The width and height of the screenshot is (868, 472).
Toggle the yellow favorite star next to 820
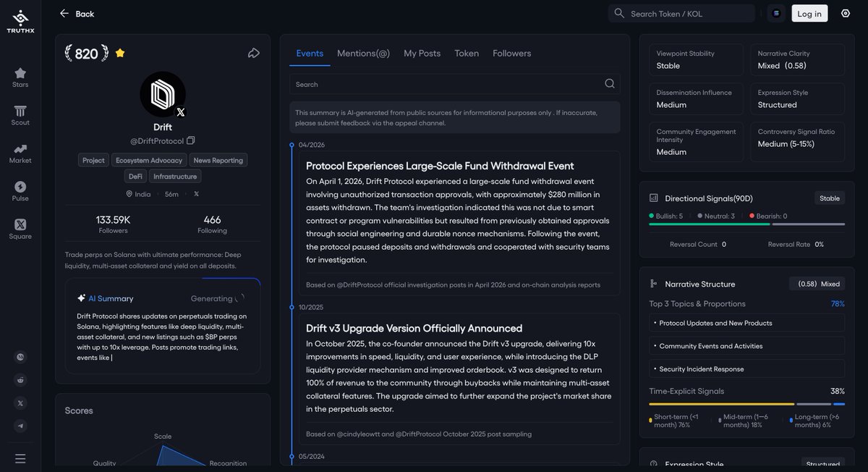[x=120, y=53]
